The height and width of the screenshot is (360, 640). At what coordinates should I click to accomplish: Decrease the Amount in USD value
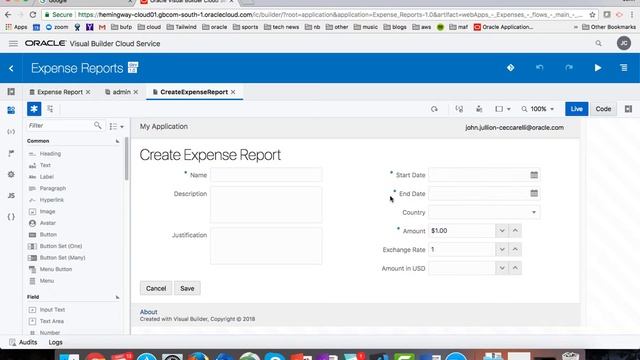pyautogui.click(x=502, y=268)
